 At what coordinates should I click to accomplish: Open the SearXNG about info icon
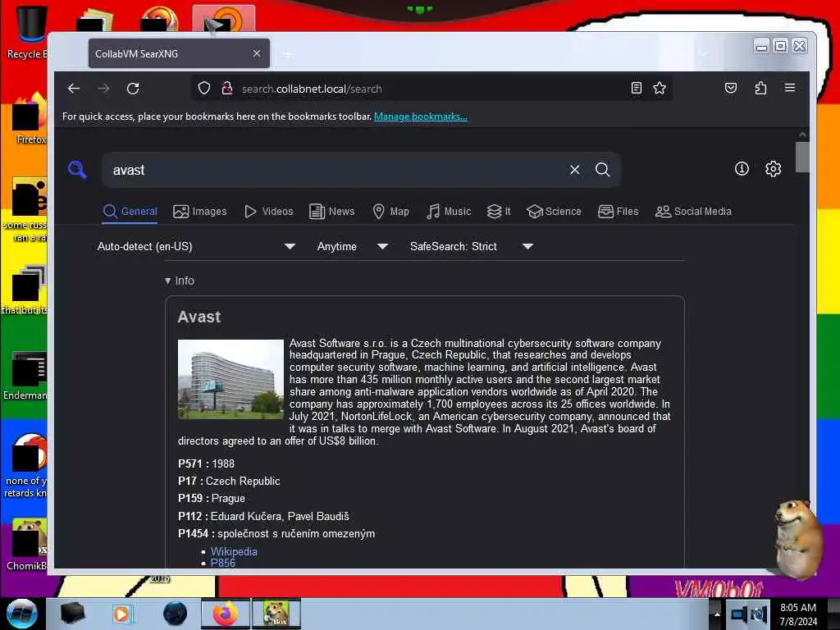(x=742, y=169)
